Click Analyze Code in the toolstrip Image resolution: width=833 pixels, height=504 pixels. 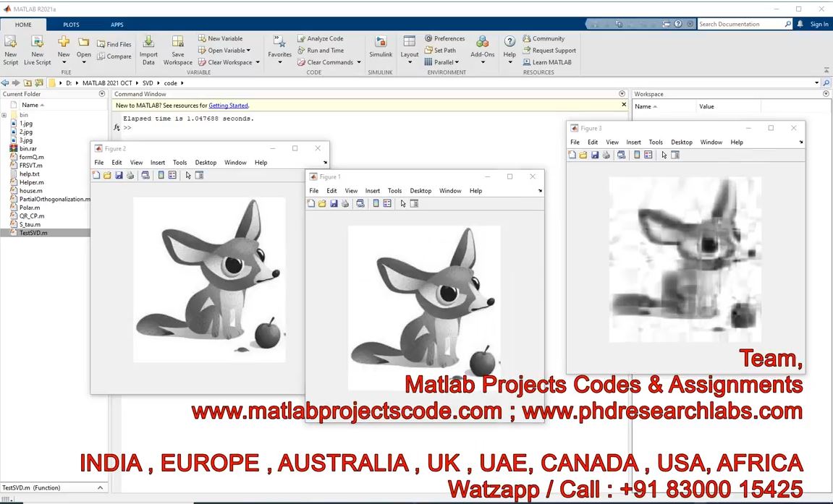coord(320,38)
